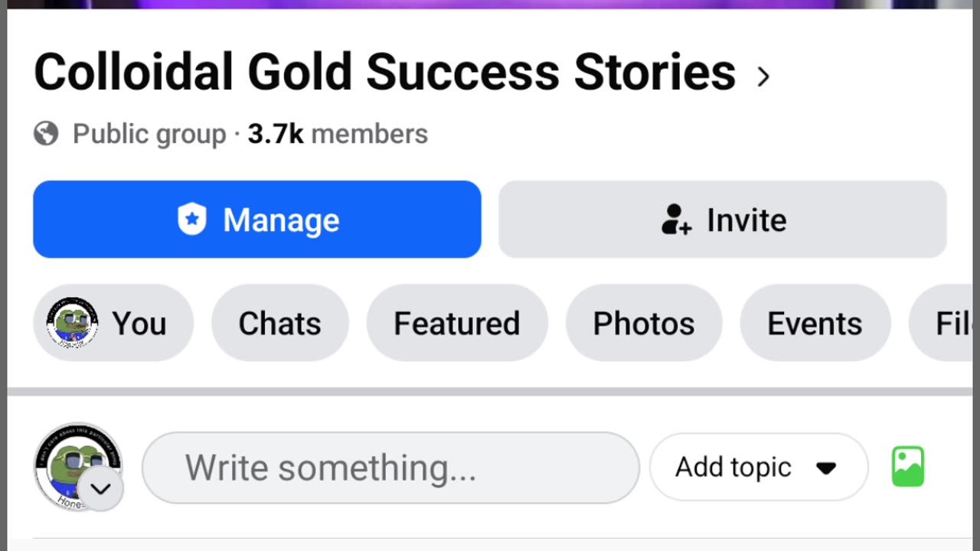The image size is (980, 551).
Task: Tap the green photo upload icon
Action: [908, 467]
